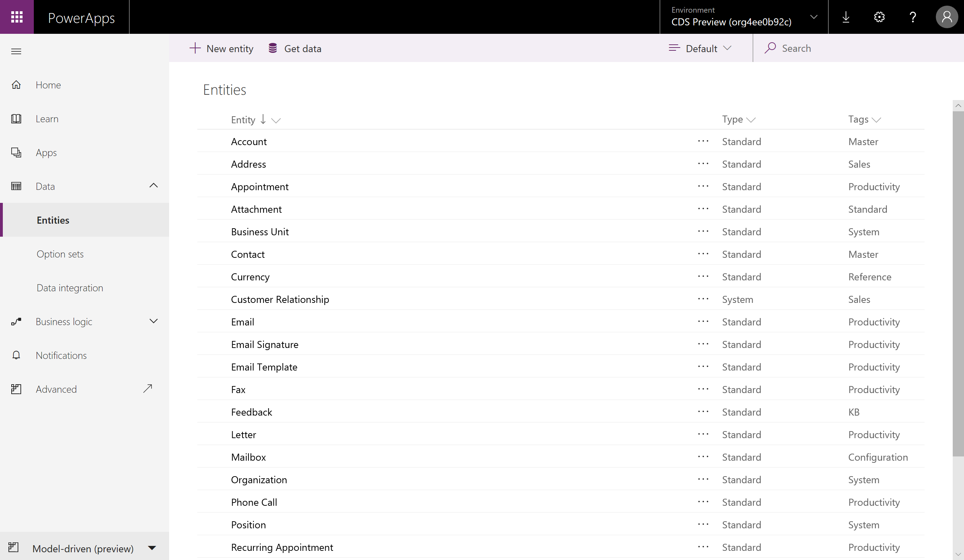Screen dimensions: 964x560
Task: Open the Apps section in sidebar
Action: pos(46,152)
